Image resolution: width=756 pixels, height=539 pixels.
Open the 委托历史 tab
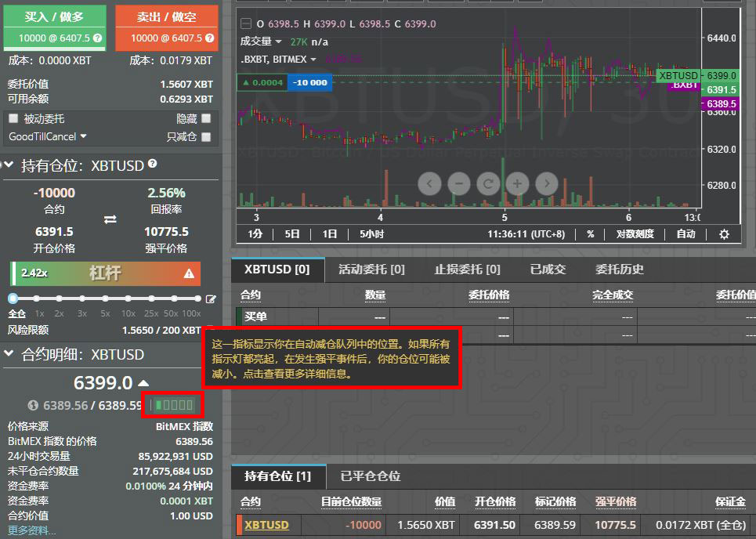pos(620,269)
